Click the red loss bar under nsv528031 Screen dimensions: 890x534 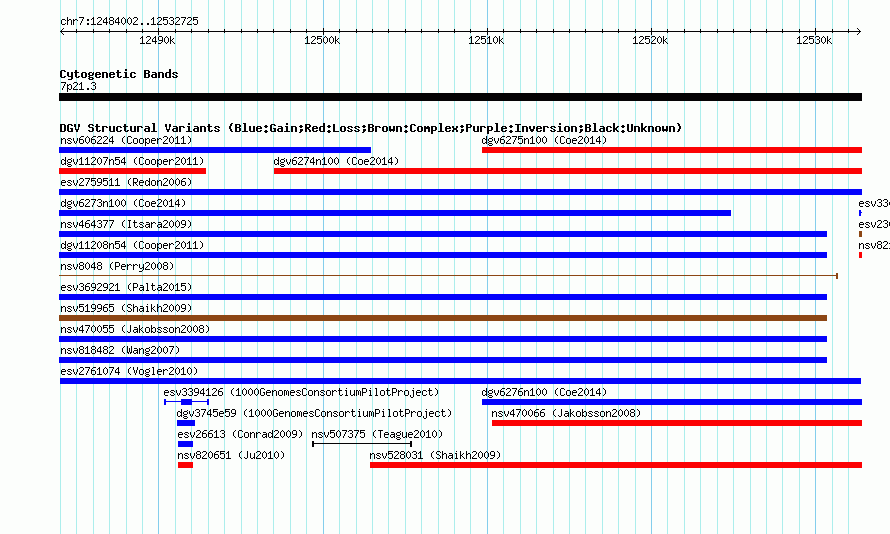tap(616, 465)
